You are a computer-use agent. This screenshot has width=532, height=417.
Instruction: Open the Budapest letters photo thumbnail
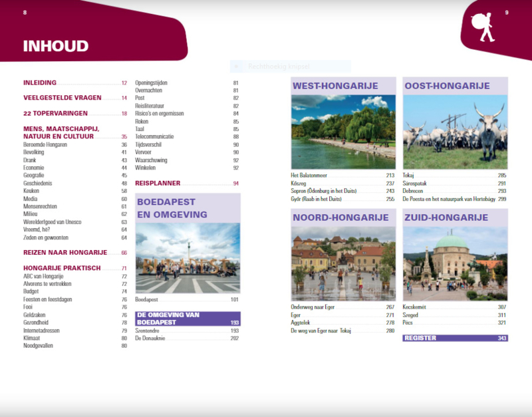click(188, 258)
